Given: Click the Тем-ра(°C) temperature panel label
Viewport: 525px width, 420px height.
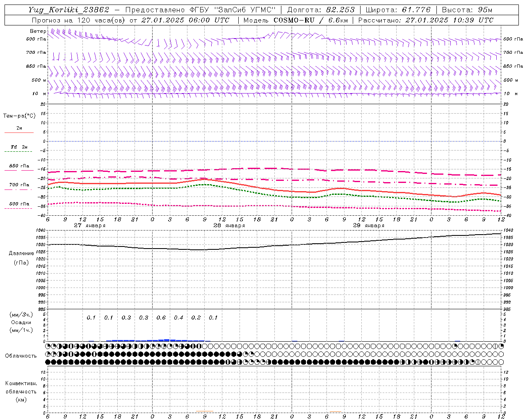Looking at the screenshot, I should [19, 116].
